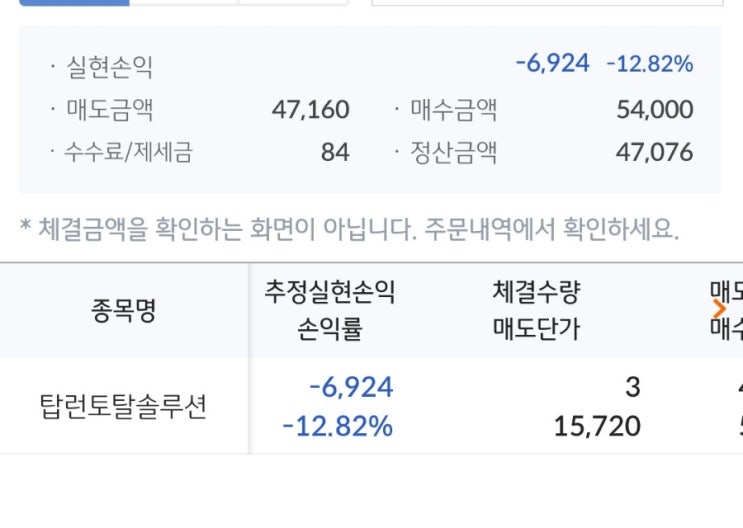Click the 주문내역 notice text below the summary
Image resolution: width=743 pixels, height=528 pixels.
point(350,231)
